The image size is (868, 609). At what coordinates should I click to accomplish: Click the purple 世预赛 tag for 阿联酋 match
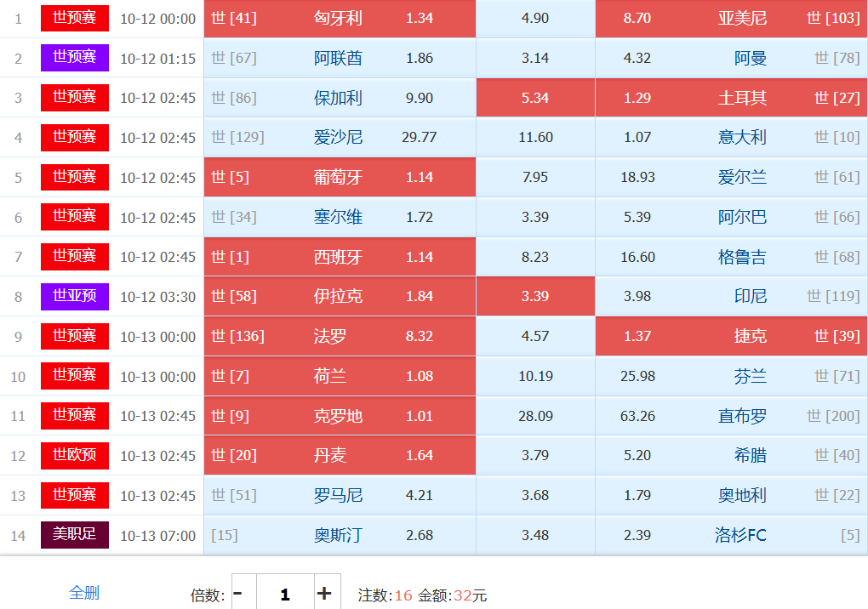point(75,58)
